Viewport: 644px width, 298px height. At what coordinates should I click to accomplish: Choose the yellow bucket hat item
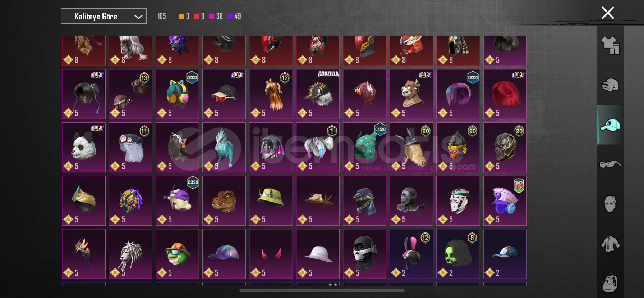click(271, 201)
